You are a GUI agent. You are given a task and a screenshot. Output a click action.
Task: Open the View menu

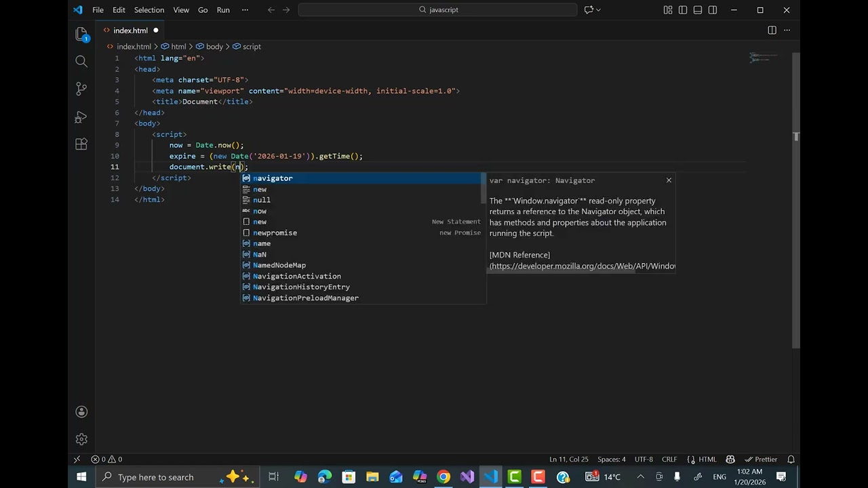tap(181, 10)
